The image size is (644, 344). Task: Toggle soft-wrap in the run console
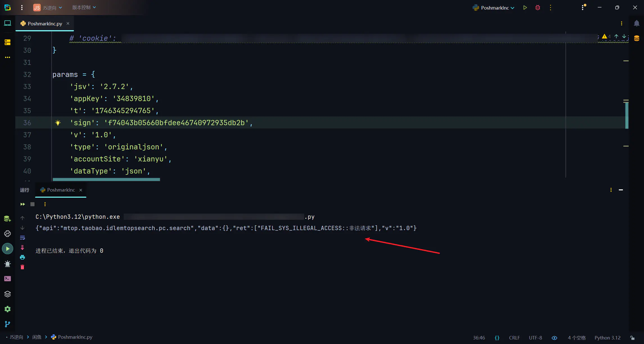click(22, 238)
